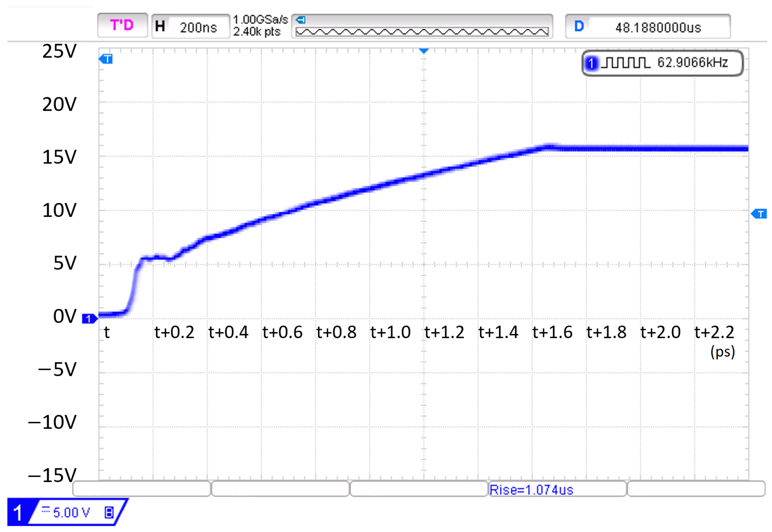Click the small arrow in waveform overview bar
772x532 pixels.
pos(301,20)
